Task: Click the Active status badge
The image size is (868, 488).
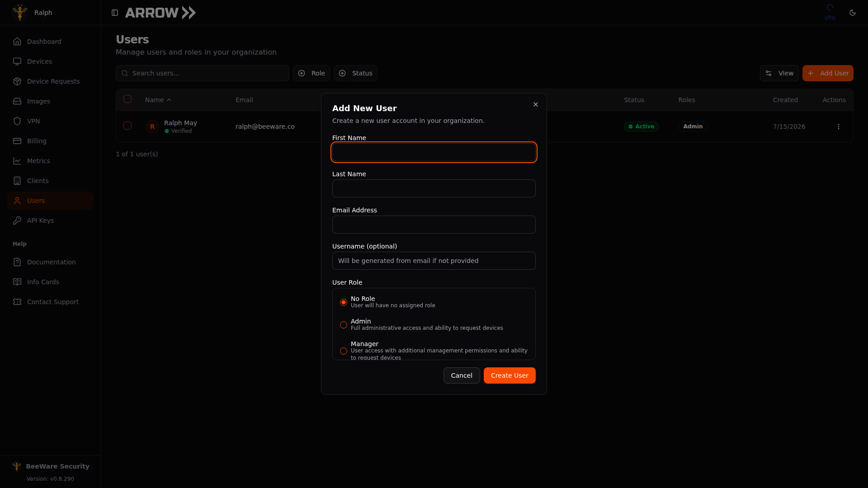Action: coord(641,127)
